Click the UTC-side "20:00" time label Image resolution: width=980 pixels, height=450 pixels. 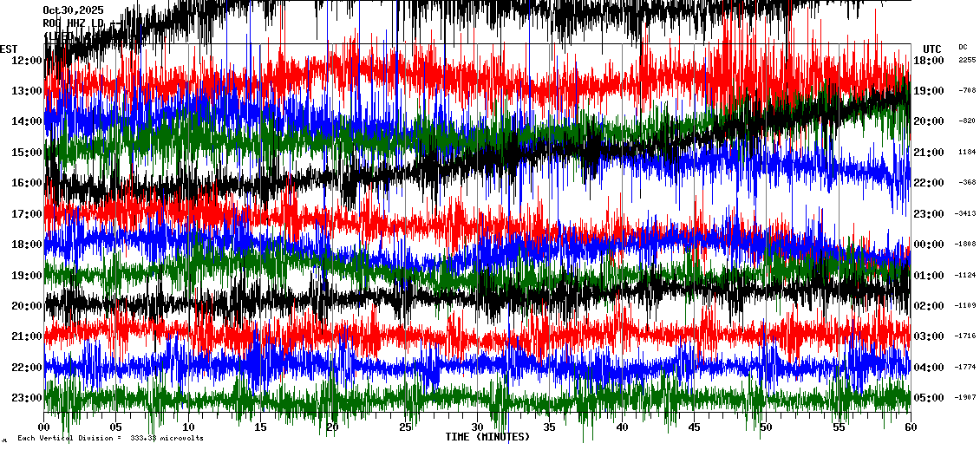(x=929, y=121)
